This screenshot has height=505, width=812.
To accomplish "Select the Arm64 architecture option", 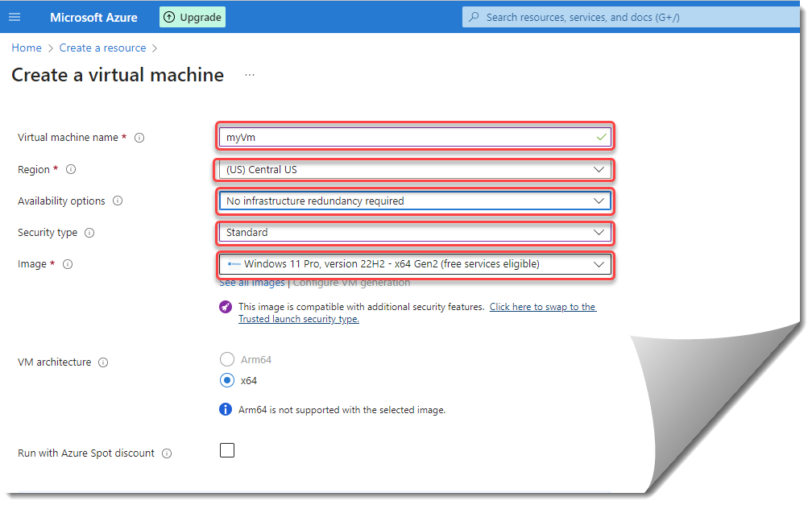I will pos(226,359).
